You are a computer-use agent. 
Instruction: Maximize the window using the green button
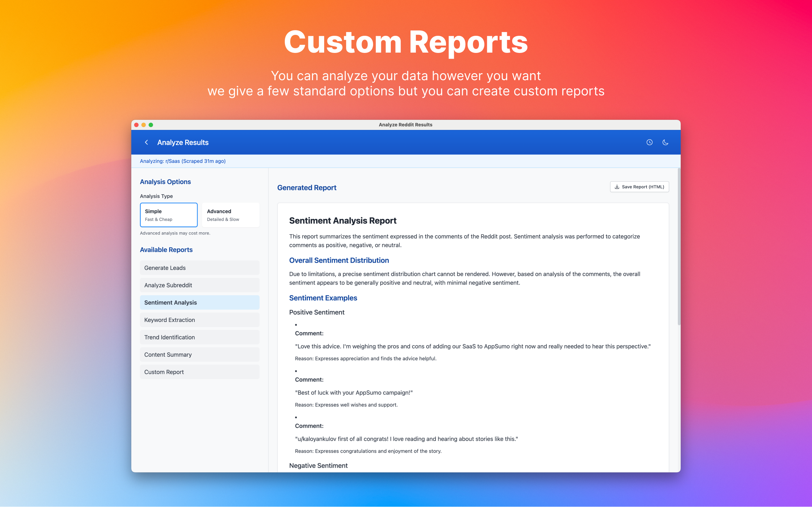(151, 125)
